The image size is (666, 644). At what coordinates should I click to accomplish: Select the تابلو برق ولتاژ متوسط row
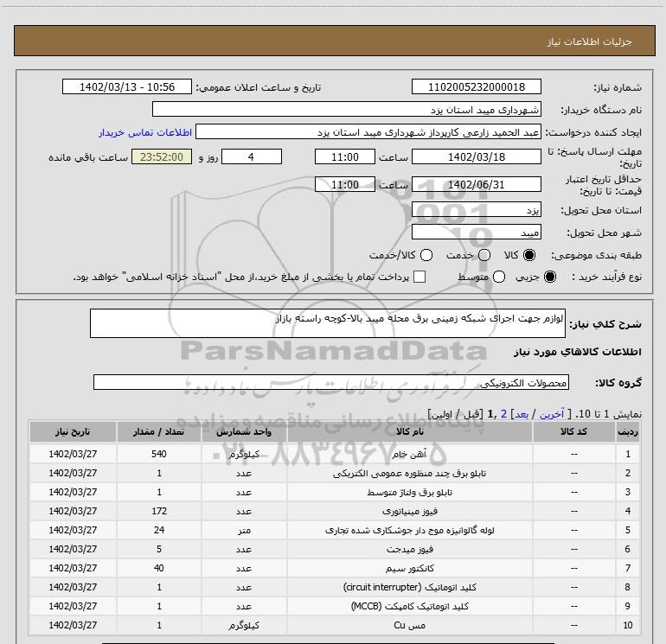[x=334, y=492]
